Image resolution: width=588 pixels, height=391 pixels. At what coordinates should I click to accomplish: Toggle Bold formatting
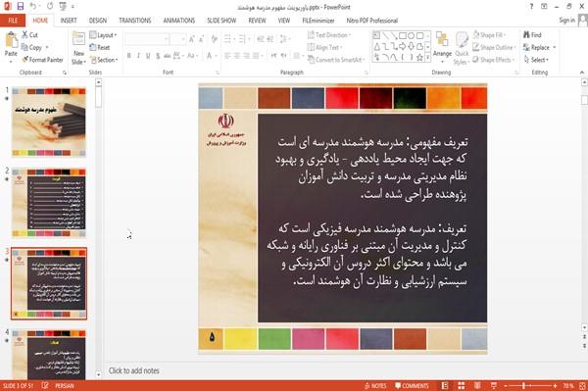tap(129, 56)
